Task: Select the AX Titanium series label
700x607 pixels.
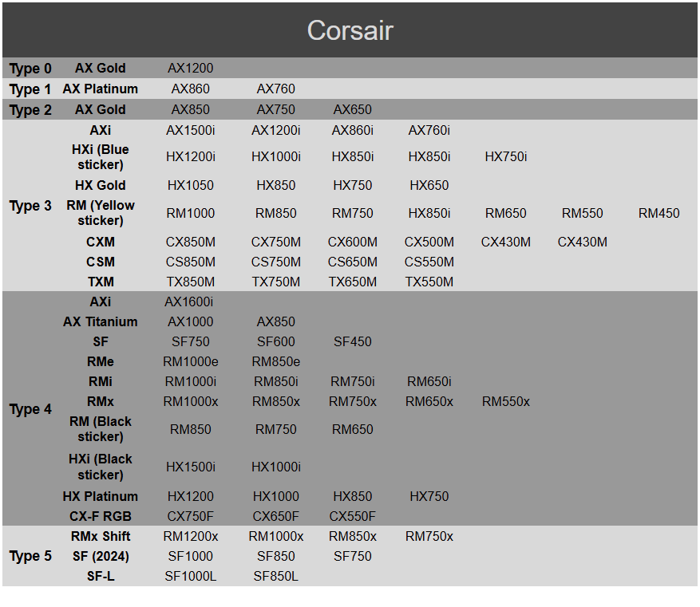Action: [x=101, y=321]
